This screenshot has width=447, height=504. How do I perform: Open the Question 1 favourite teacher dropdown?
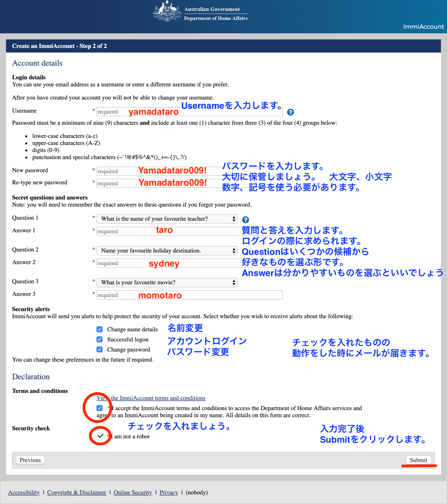tap(167, 219)
